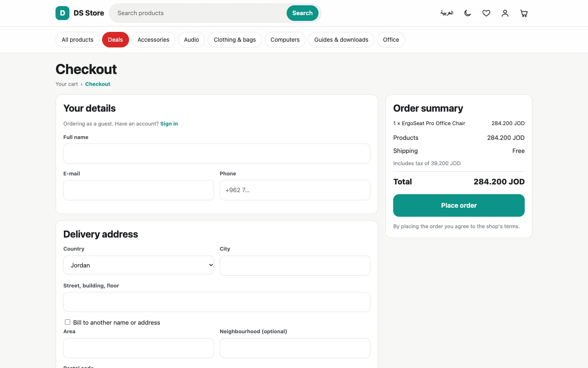Focus the Street, building, floor field
The height and width of the screenshot is (368, 588).
[217, 302]
